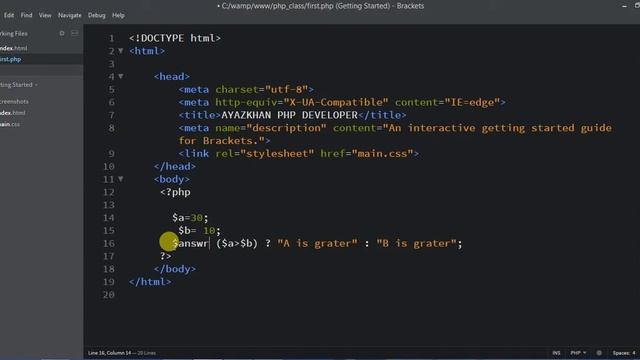Viewport: 640px width, 360px height.
Task: Click line number 20 in the gutter
Action: 109,295
